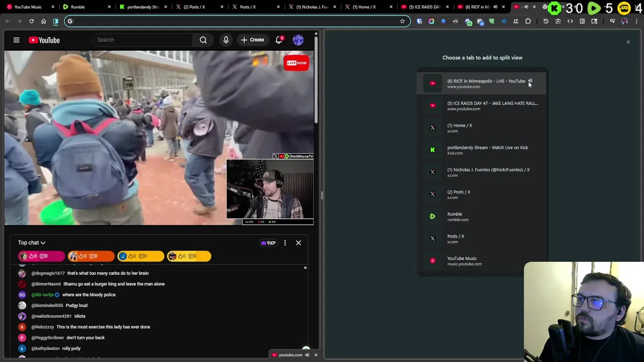Go to YouTube home via the logo

[44, 40]
